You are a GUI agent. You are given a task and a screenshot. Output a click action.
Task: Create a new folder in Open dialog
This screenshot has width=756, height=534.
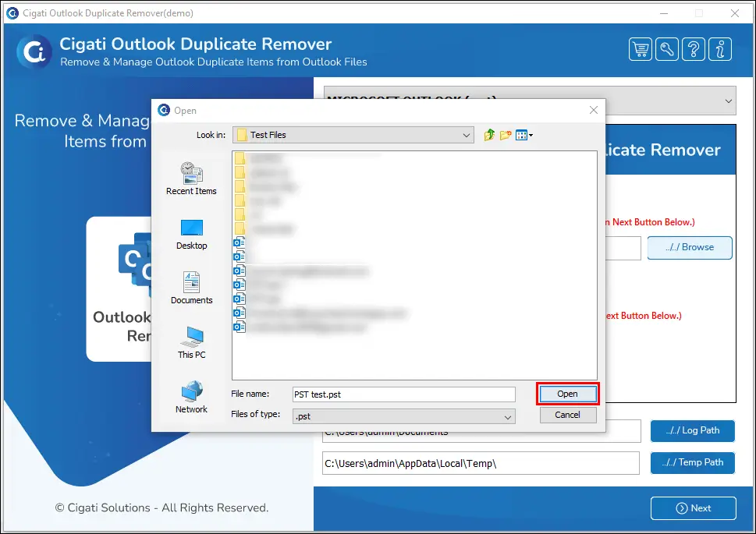pos(506,135)
